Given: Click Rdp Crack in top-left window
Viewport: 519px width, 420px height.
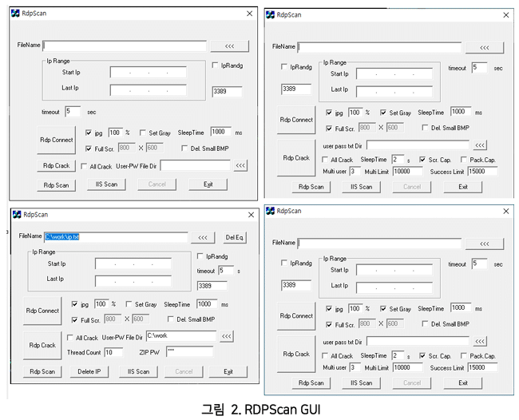Looking at the screenshot, I should (56, 165).
